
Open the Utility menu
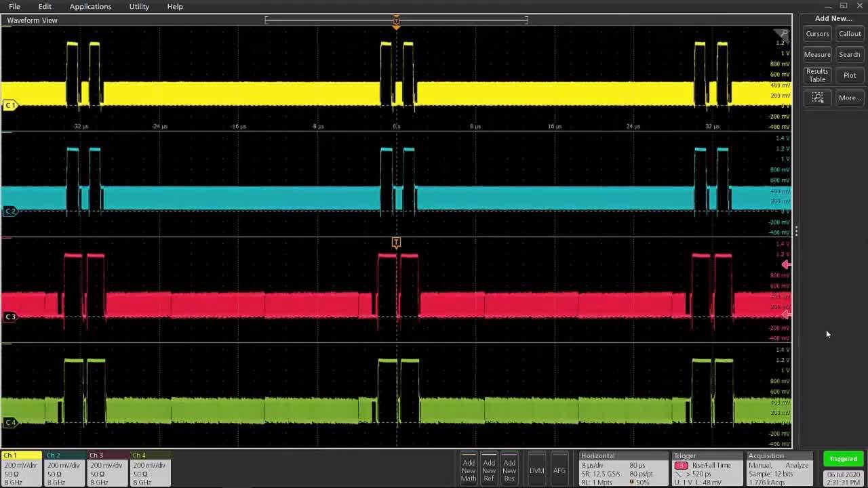[138, 6]
